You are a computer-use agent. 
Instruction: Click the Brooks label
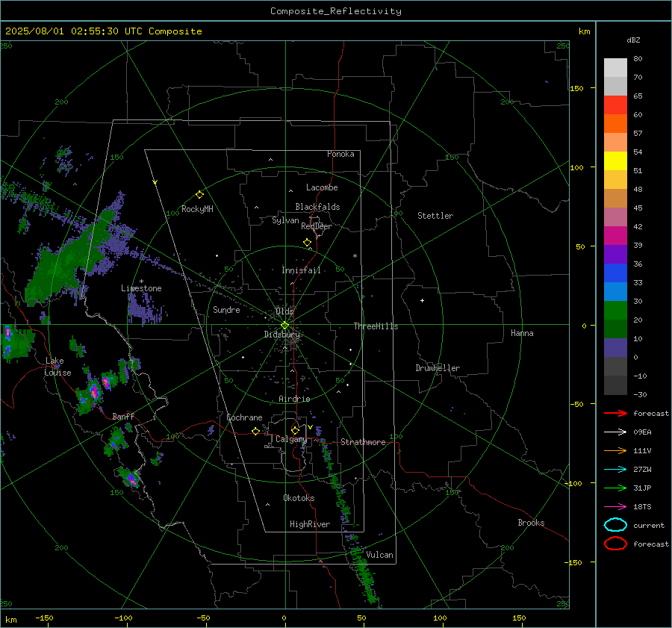click(x=531, y=523)
